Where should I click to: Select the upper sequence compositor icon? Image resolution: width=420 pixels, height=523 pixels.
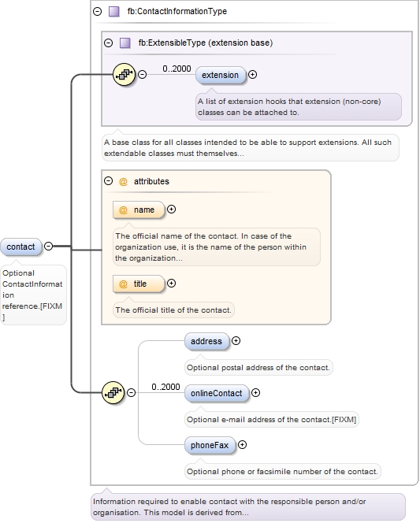124,74
